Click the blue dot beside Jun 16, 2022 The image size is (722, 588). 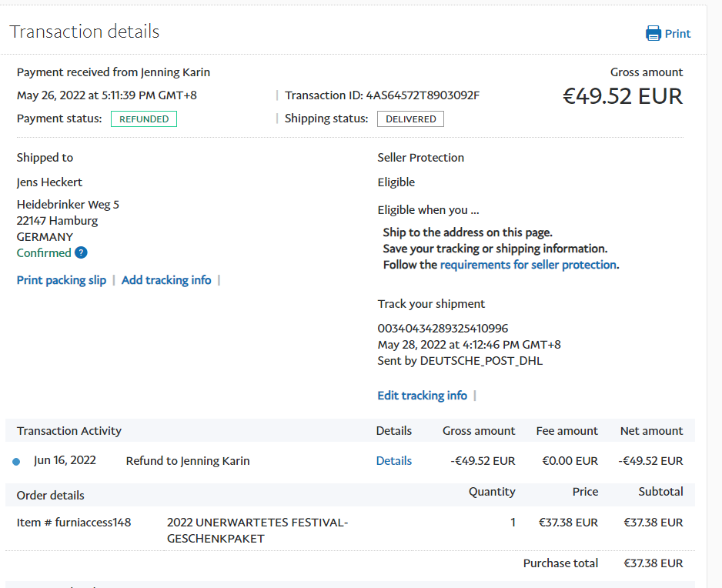coord(16,462)
